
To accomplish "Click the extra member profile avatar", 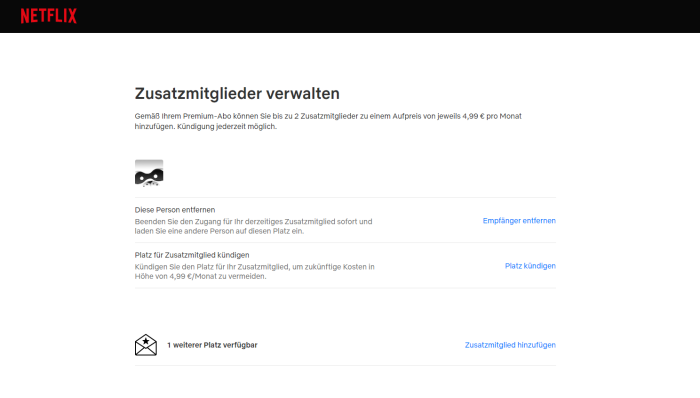I will tap(149, 173).
